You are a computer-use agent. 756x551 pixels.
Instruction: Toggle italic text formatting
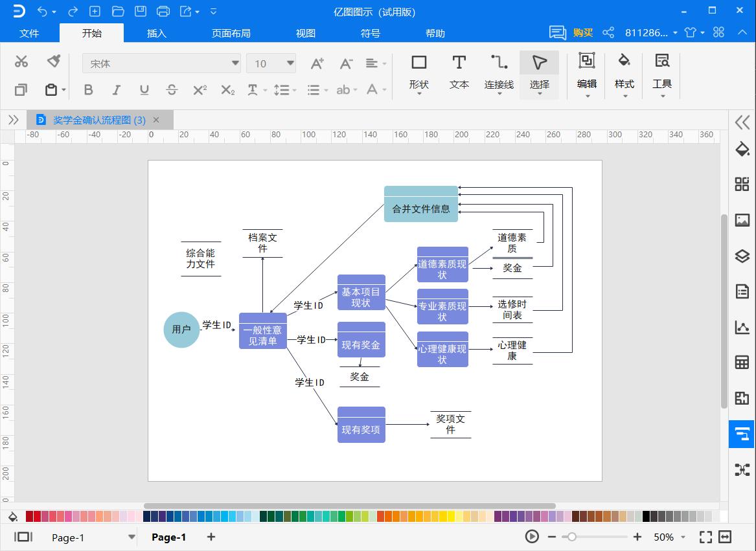[117, 90]
